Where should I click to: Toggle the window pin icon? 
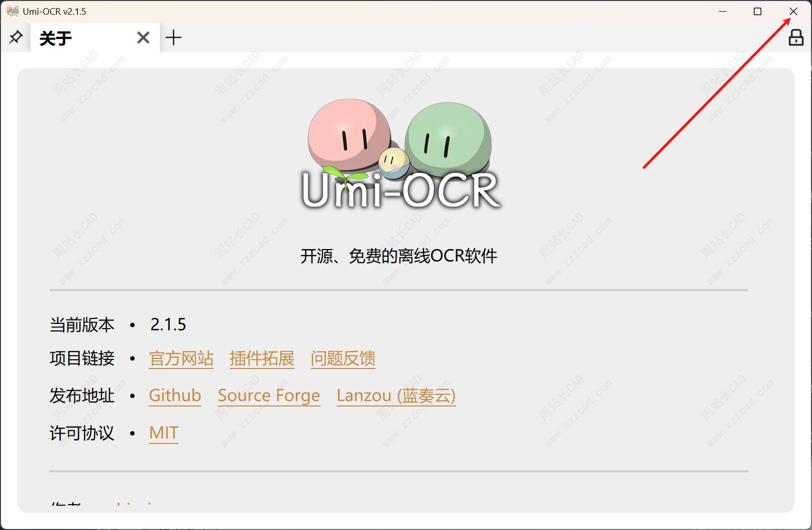coord(16,37)
